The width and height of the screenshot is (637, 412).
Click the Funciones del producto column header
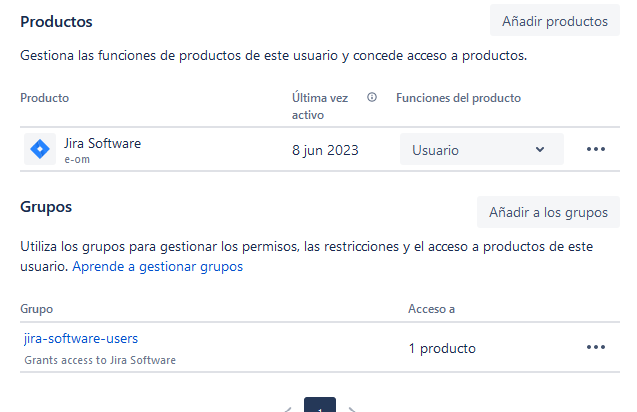click(458, 98)
